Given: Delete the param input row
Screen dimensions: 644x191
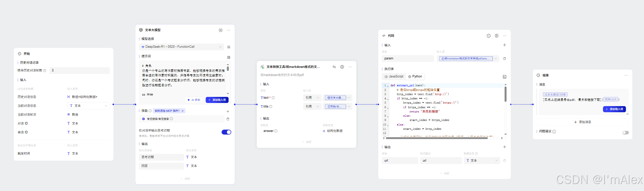Looking at the screenshot, I should (x=505, y=59).
